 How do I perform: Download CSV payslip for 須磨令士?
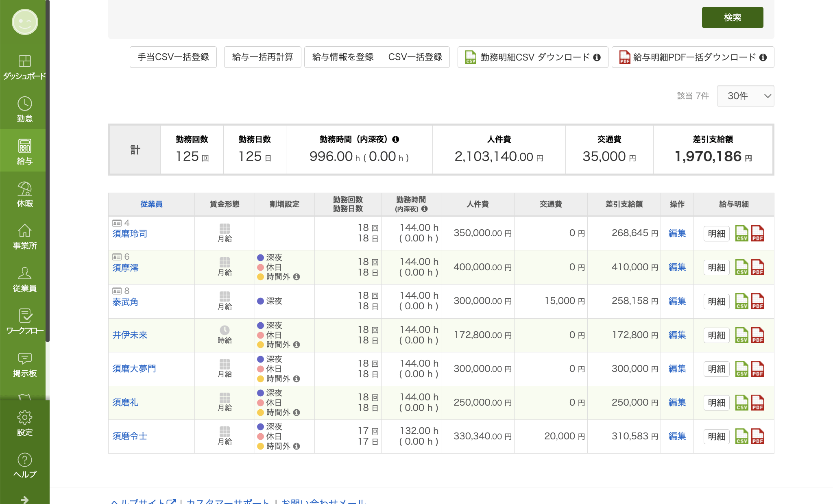coord(741,437)
